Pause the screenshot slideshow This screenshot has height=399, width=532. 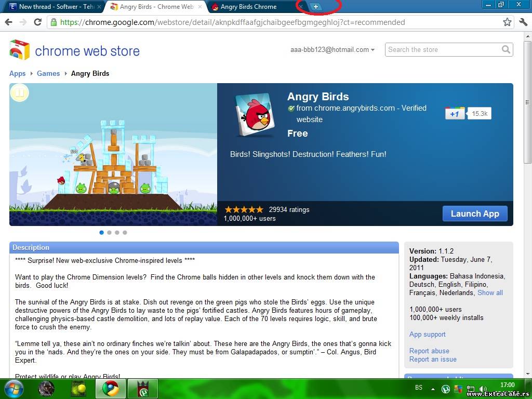[20, 92]
